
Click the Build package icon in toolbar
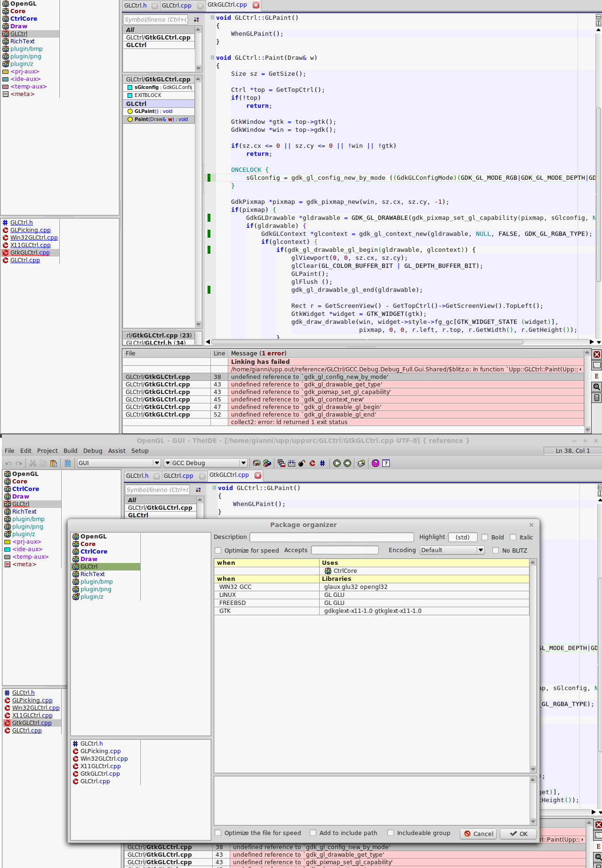coord(257,463)
